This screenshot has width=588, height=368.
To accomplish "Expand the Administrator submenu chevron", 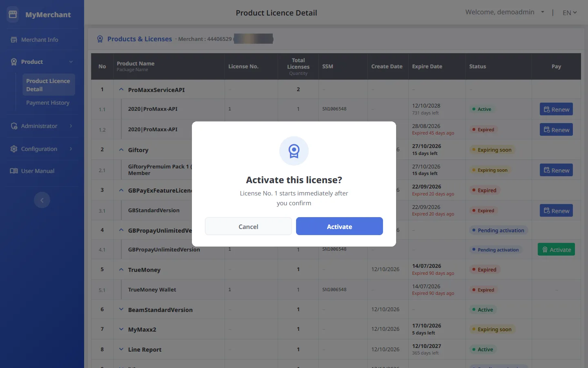I will pyautogui.click(x=71, y=126).
